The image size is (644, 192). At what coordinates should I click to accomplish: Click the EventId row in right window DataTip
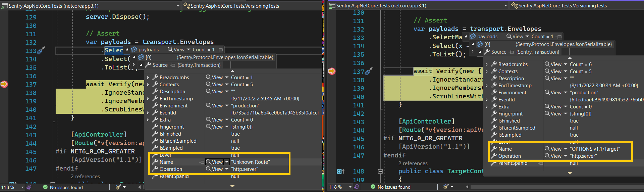click(564, 99)
